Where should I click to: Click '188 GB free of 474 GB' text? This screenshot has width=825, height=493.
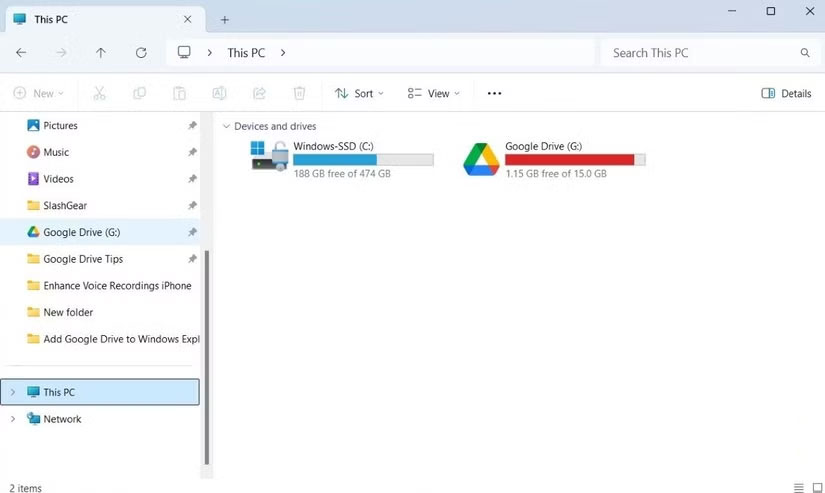pos(342,174)
